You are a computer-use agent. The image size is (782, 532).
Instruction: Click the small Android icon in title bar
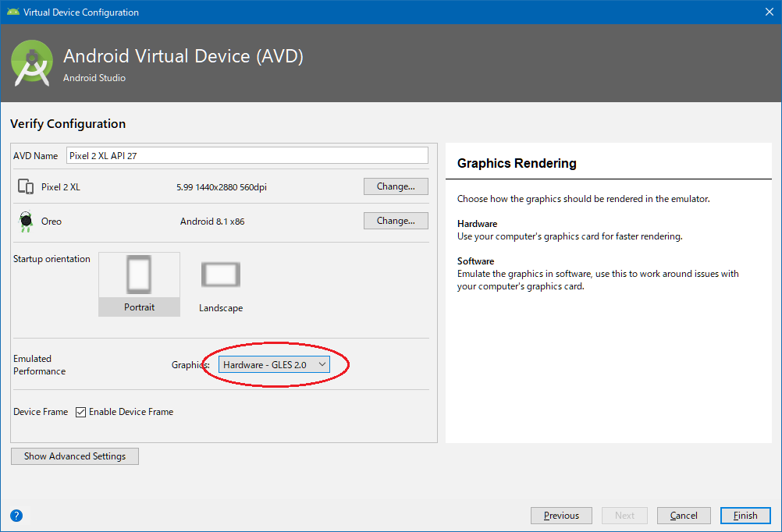13,12
